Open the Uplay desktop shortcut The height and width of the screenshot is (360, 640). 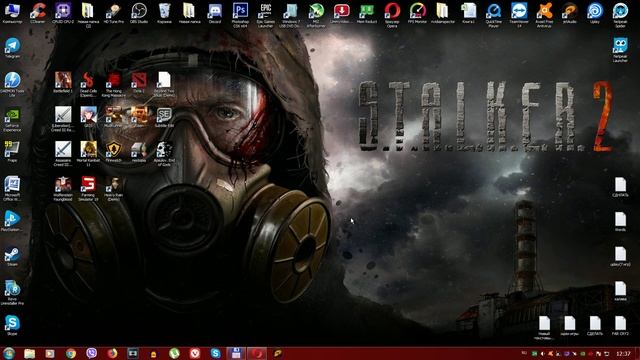pyautogui.click(x=595, y=13)
